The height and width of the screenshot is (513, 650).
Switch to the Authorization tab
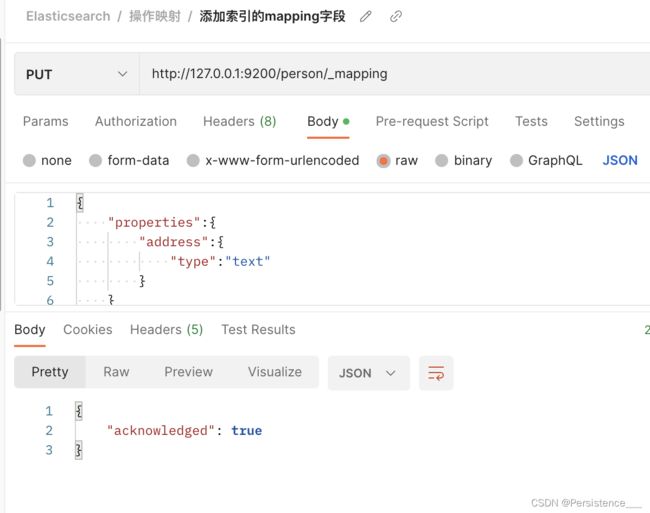[x=136, y=121]
